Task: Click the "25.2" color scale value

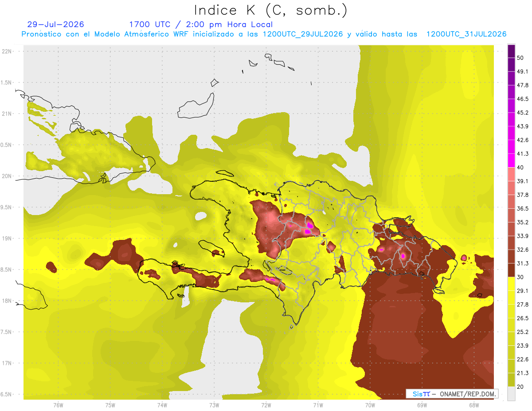Action: [x=522, y=332]
